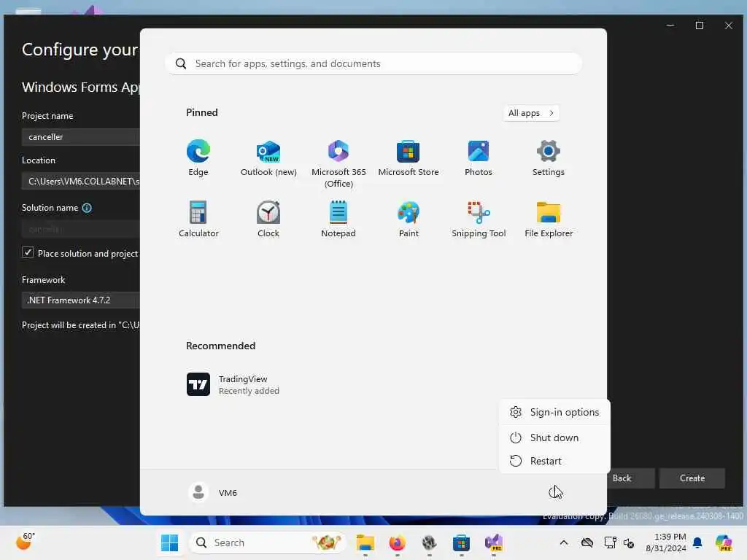Viewport: 747px width, 560px height.
Task: Click the info icon beside Solution name
Action: click(x=87, y=208)
